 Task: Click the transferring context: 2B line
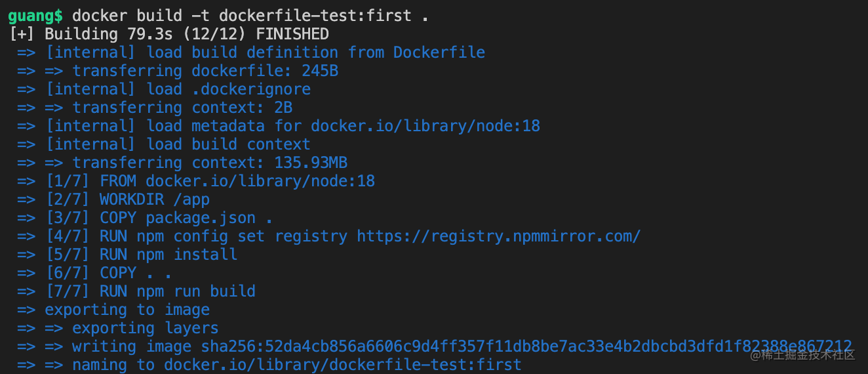pos(155,108)
